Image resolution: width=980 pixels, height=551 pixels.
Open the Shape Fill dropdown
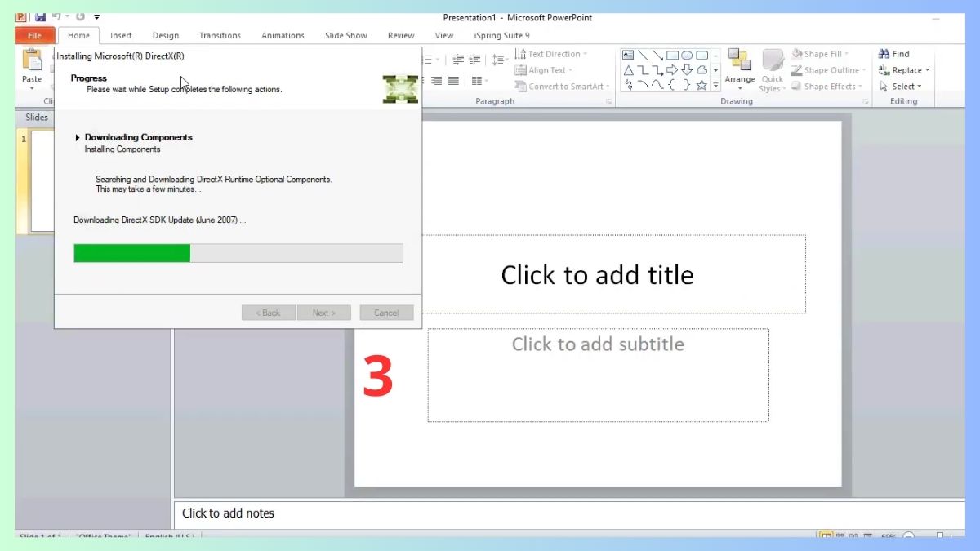click(821, 54)
